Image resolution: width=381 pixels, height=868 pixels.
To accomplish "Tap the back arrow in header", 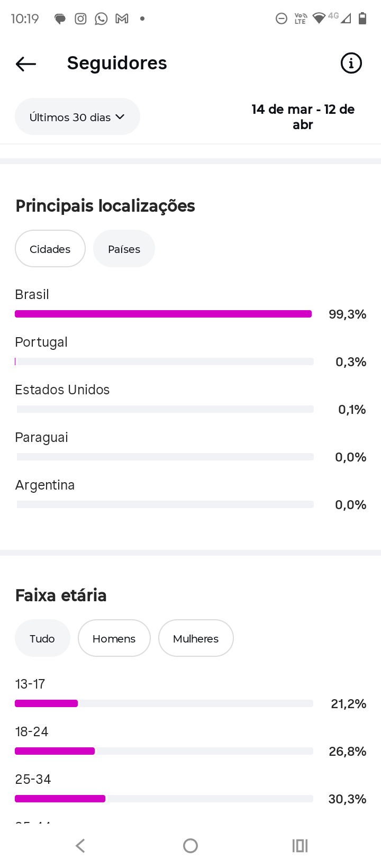I will (26, 64).
